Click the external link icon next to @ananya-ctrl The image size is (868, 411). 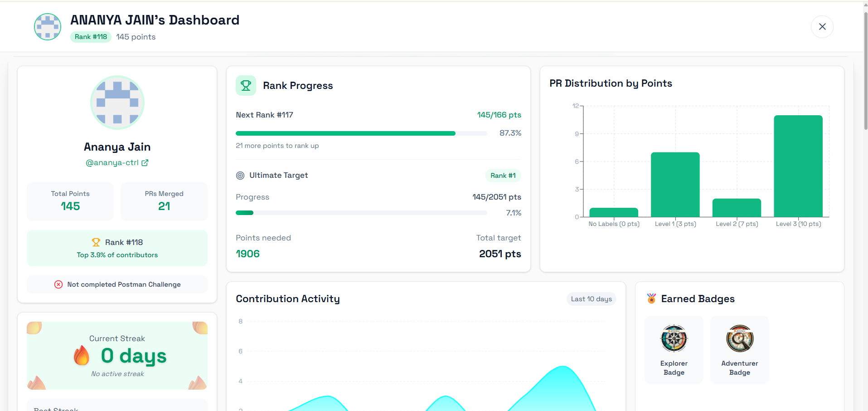(145, 162)
